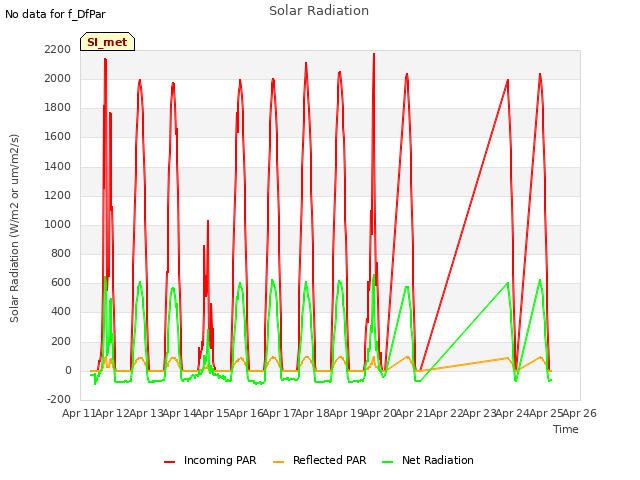
Task: Click the Time x-axis label
Action: point(566,429)
